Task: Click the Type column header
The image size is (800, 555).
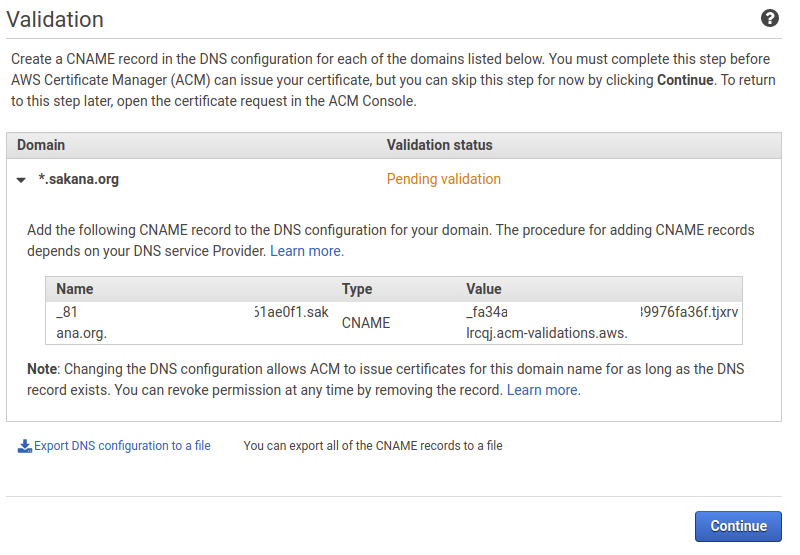Action: tap(357, 289)
